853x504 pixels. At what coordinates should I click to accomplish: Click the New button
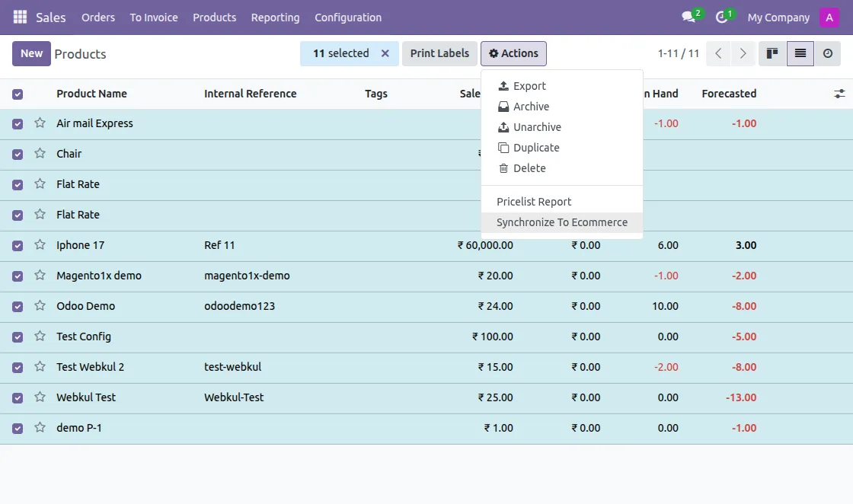(31, 53)
